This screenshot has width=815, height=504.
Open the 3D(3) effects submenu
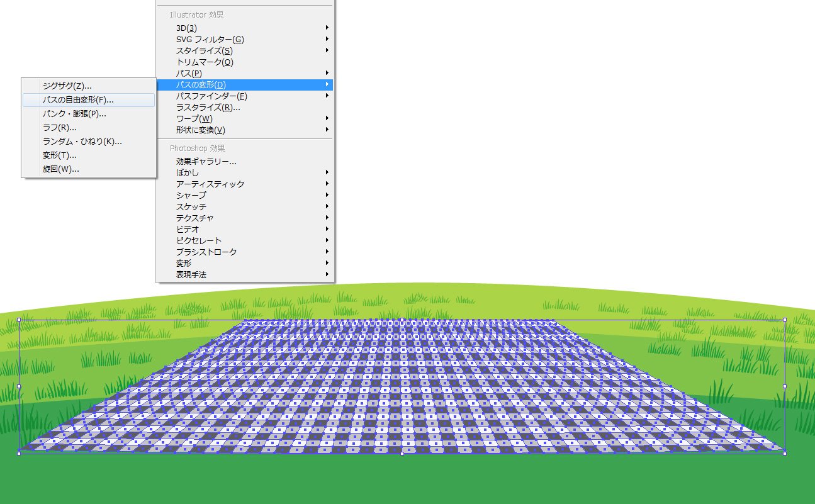[x=245, y=28]
